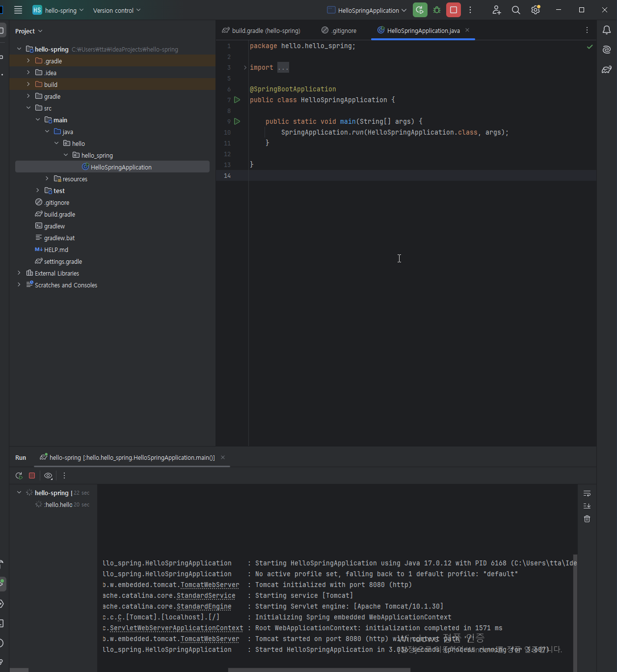The height and width of the screenshot is (672, 617).
Task: Expand the test folder
Action: (38, 191)
